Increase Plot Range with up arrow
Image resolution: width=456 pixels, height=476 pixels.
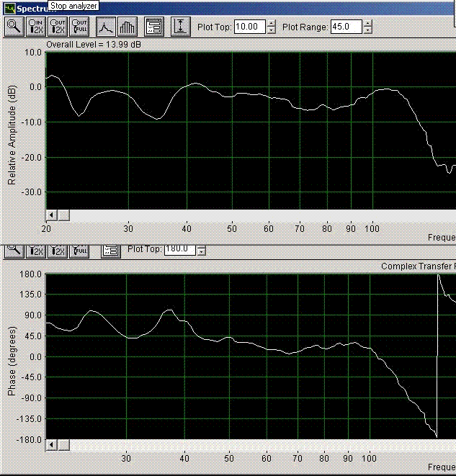coord(367,23)
